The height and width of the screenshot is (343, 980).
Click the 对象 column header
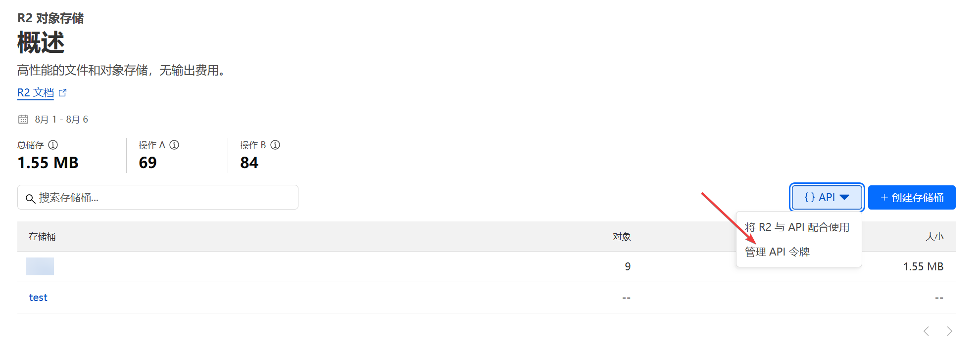622,236
